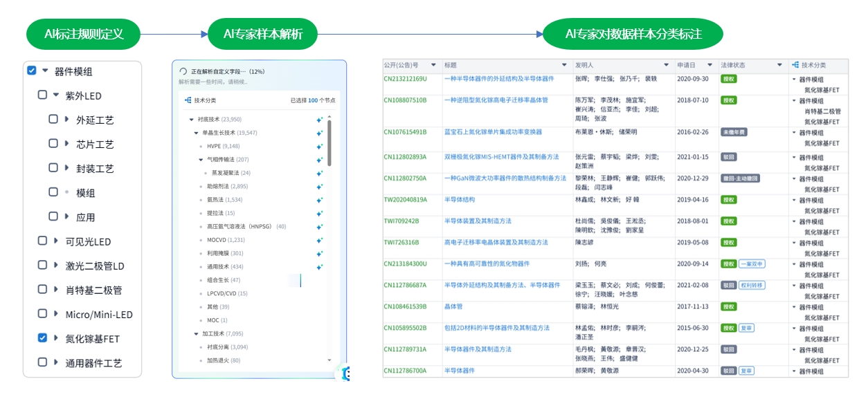This screenshot has height=399, width=868.
Task: Expand the 通用器件工艺 node arrow
Action: (x=56, y=362)
